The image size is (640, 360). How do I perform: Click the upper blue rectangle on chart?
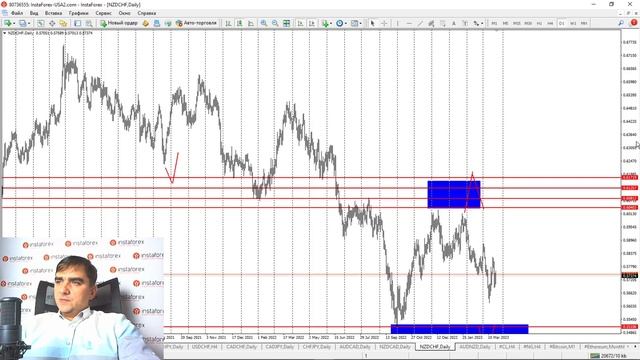coord(454,194)
